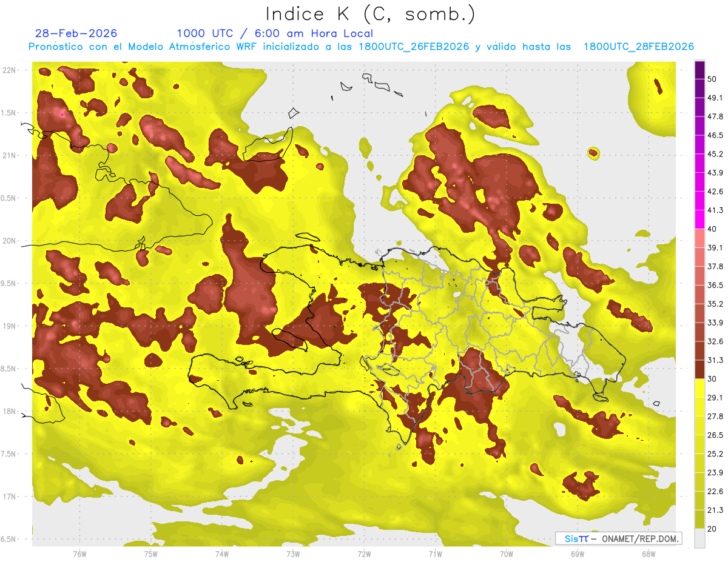Click the time text "1000 UTC / 6:00 am Hora Local"
This screenshot has height=562, width=728.
pyautogui.click(x=275, y=33)
